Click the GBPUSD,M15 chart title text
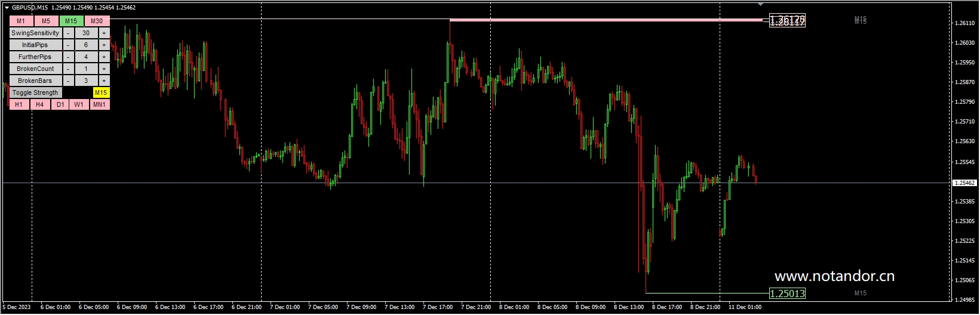This screenshot has width=980, height=315. [x=30, y=8]
